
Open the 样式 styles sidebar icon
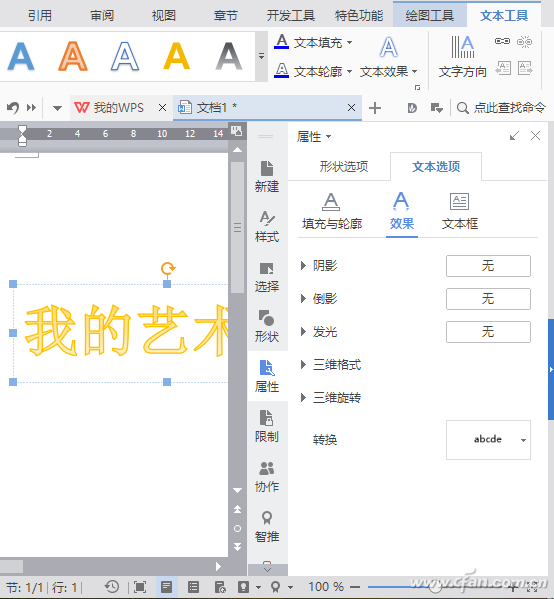[x=267, y=227]
